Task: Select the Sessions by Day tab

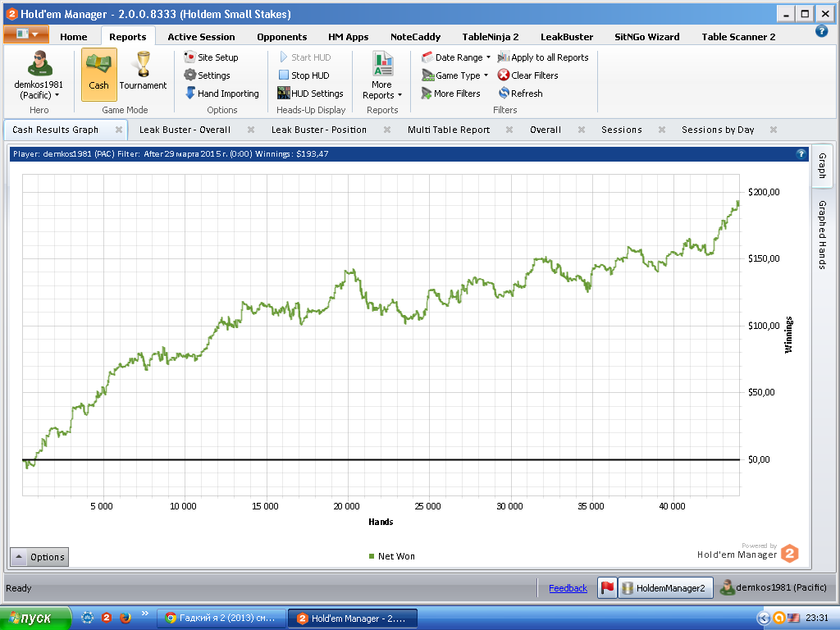Action: 718,130
